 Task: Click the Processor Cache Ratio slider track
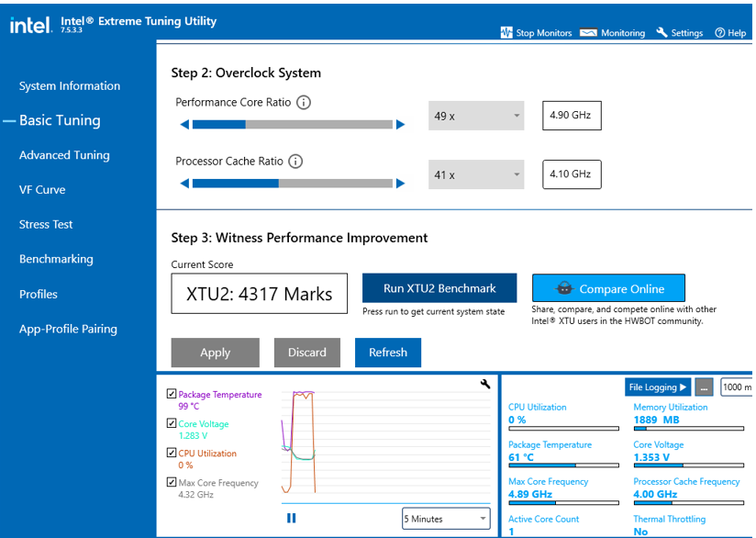pos(292,184)
